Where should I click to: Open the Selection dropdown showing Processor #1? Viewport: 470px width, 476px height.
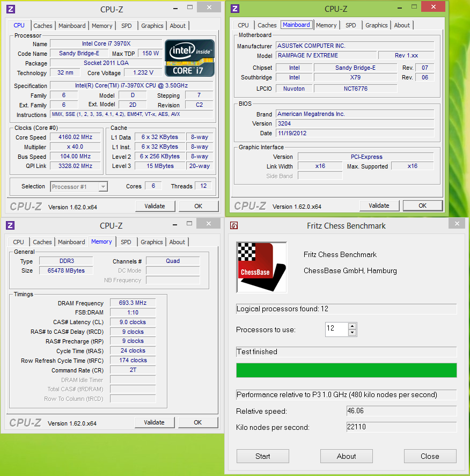point(79,187)
